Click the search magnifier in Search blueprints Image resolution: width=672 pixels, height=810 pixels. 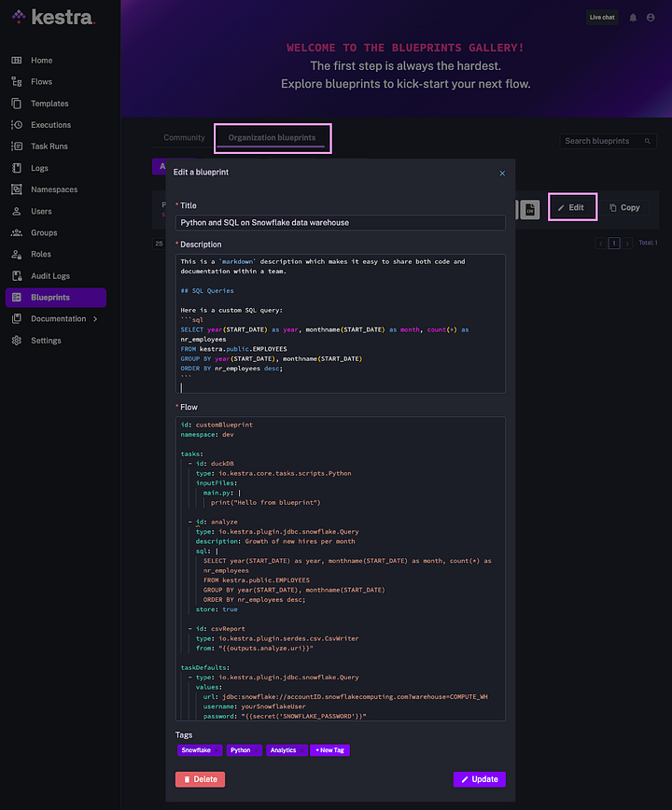647,141
